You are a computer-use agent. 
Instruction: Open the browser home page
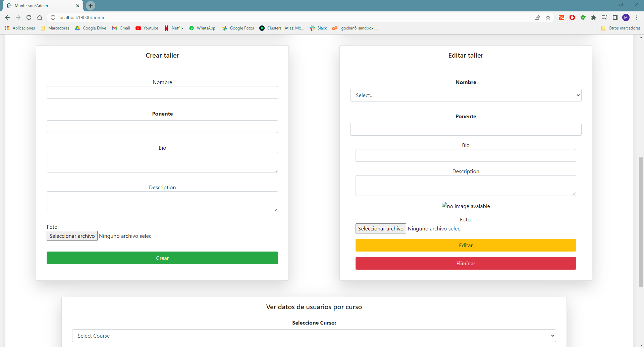tap(40, 17)
